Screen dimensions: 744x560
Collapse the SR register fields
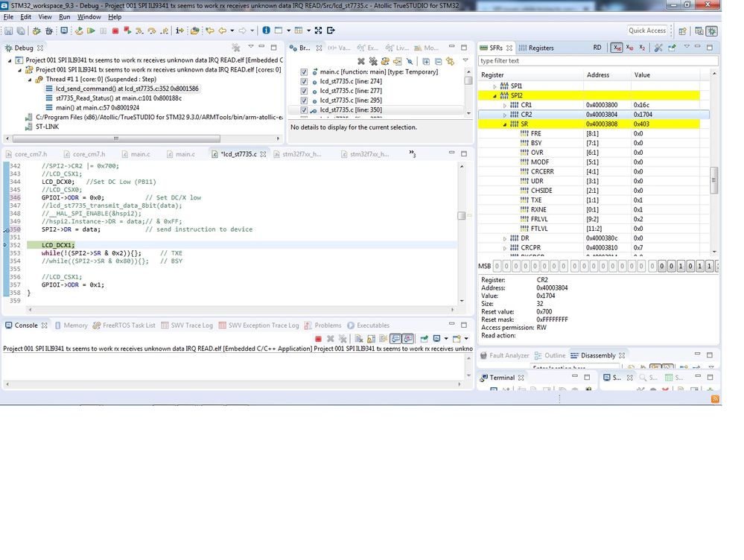click(504, 124)
